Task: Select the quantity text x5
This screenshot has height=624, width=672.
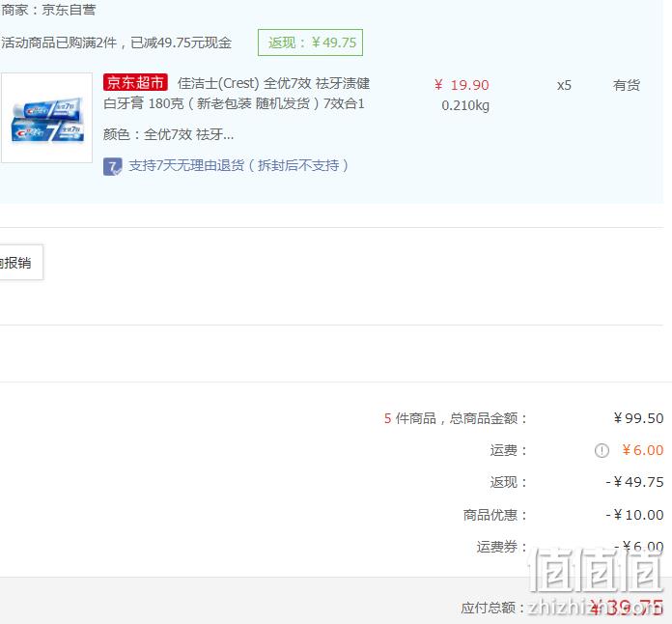Action: click(564, 85)
